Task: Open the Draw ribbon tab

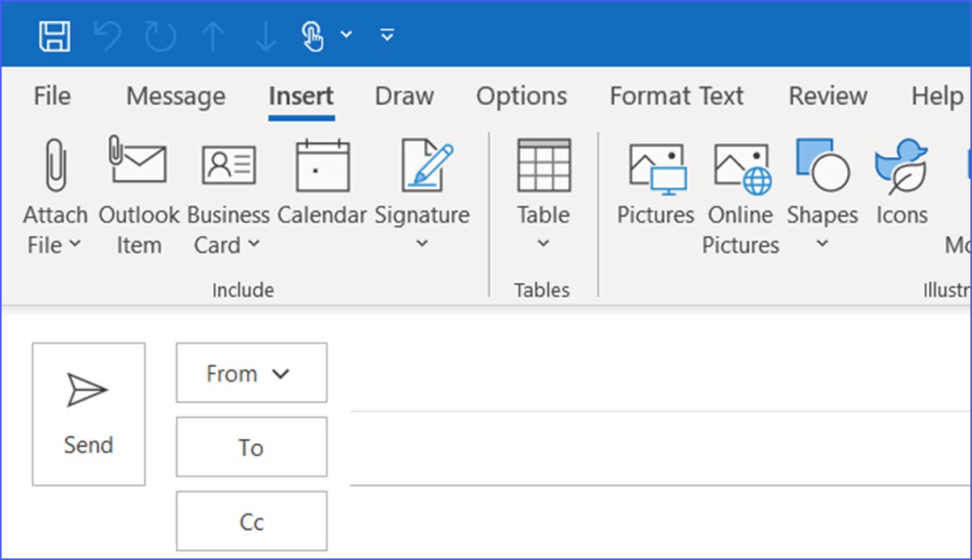Action: click(x=404, y=95)
